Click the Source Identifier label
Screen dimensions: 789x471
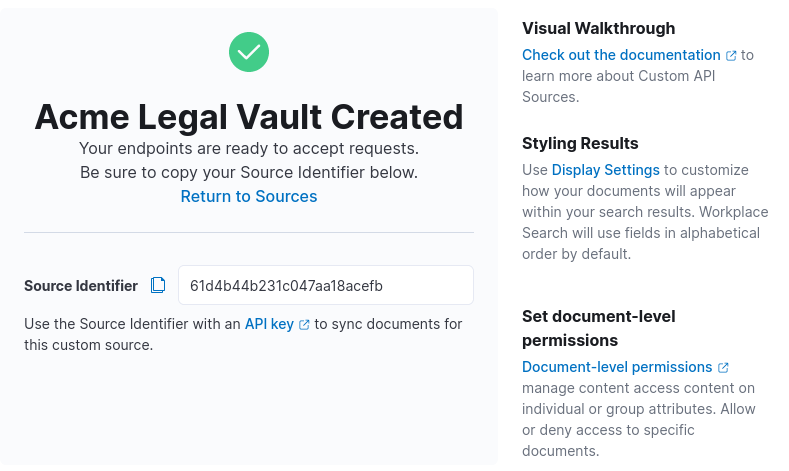[x=81, y=286]
